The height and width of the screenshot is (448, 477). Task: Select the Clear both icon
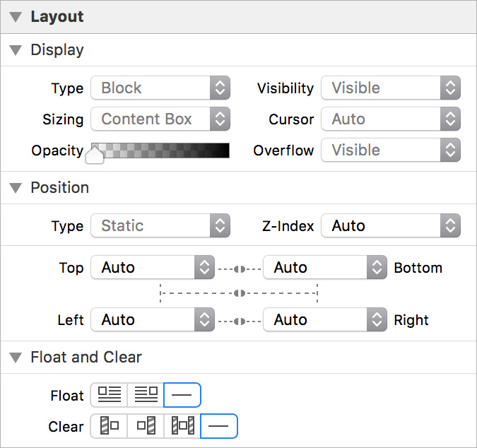point(182,427)
